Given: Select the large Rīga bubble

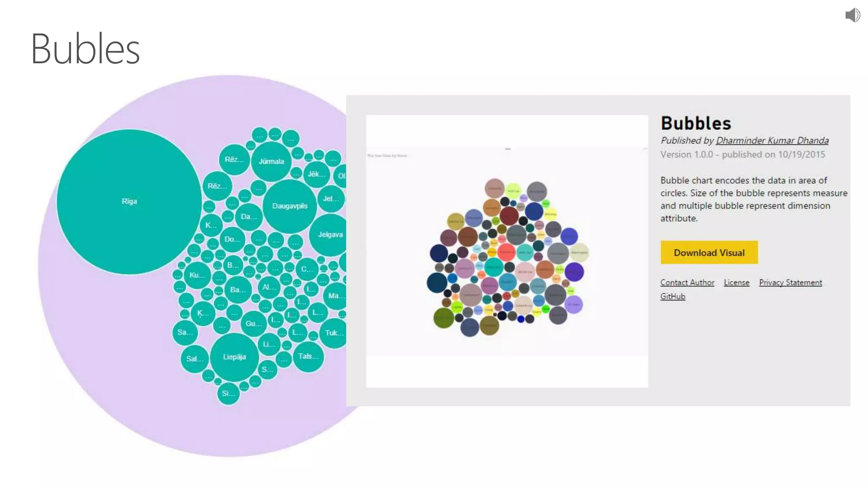Looking at the screenshot, I should click(x=129, y=202).
